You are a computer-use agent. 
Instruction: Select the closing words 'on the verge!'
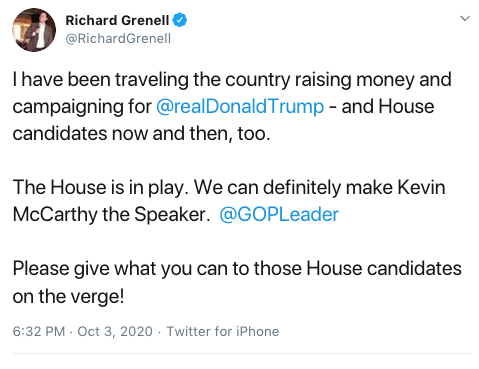[x=68, y=296]
